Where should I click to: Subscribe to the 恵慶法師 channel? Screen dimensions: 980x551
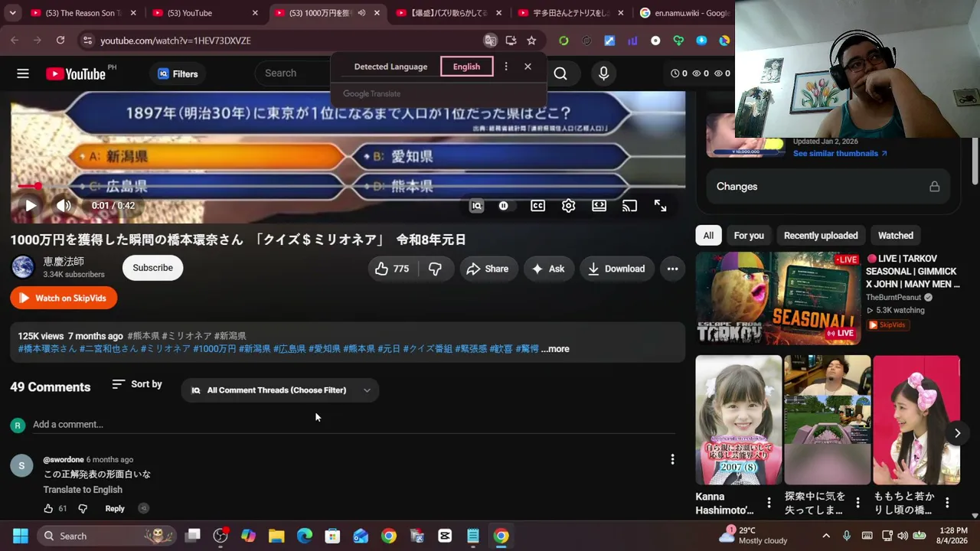coord(152,268)
